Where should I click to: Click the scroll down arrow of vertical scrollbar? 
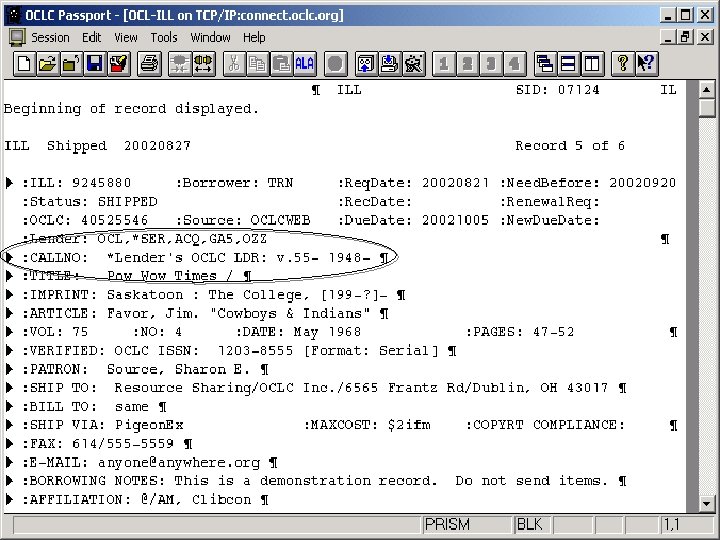pos(707,504)
